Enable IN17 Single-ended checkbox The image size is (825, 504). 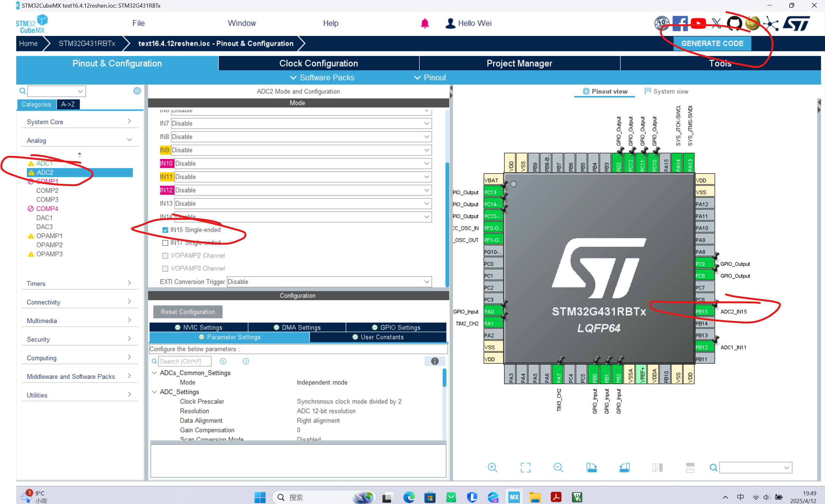(x=165, y=243)
